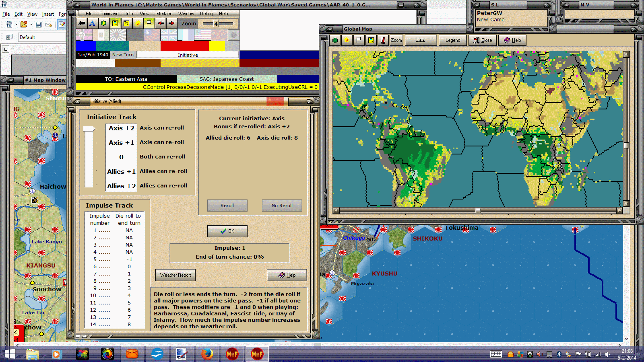Click the red left arrow toolbar icon
This screenshot has height=362, width=644.
pyautogui.click(x=160, y=23)
